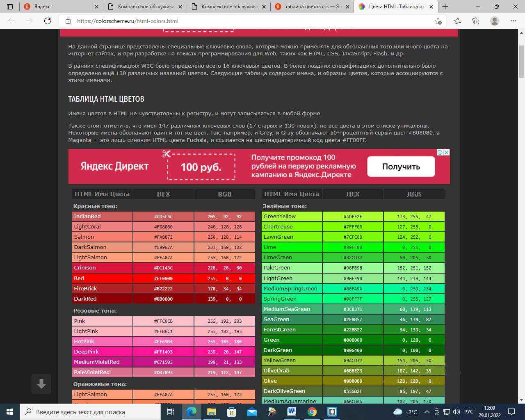Screen dimensions: 525x420
Task: Click the page's scroll-down arrow button
Action: 41,384
